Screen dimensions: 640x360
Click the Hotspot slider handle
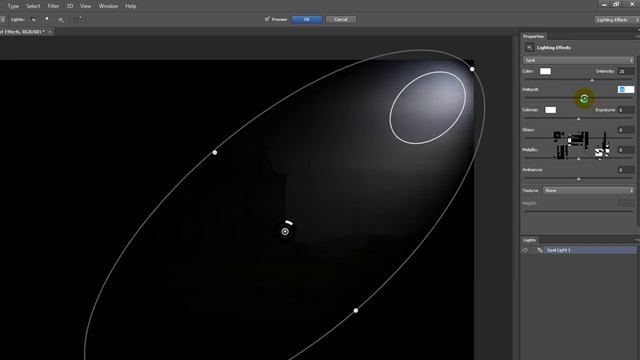click(x=584, y=99)
